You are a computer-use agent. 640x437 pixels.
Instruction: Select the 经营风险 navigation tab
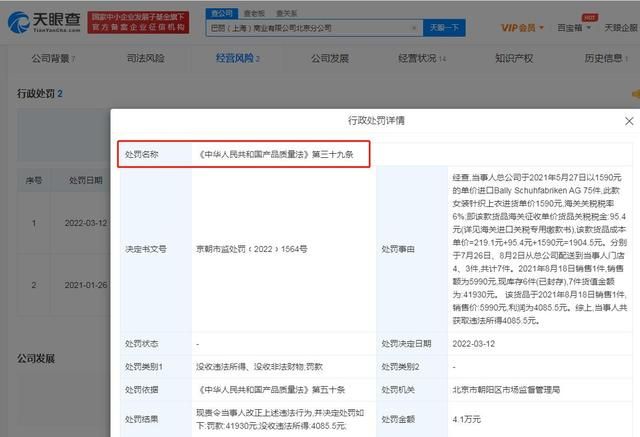tap(236, 59)
